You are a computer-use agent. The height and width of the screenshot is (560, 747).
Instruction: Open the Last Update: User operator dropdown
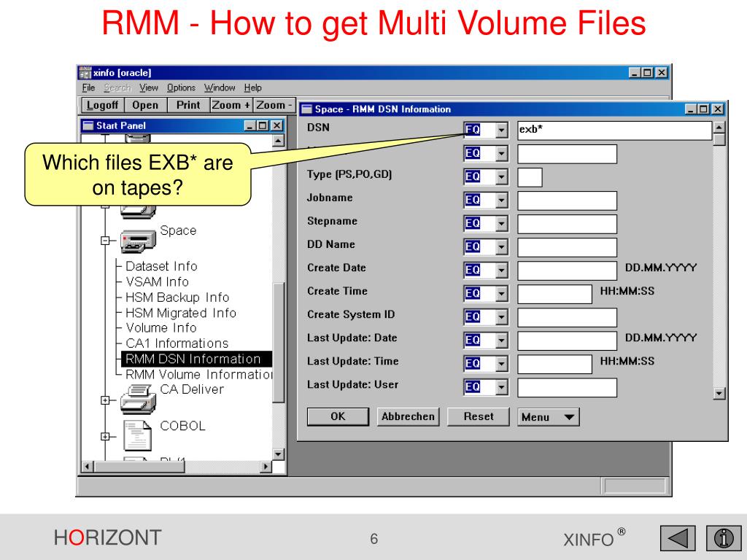[x=501, y=386]
